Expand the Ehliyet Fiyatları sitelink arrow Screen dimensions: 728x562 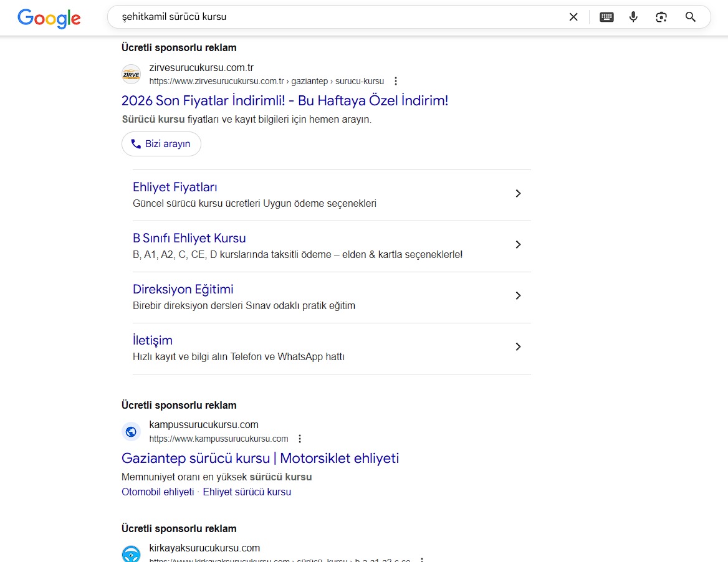pyautogui.click(x=517, y=194)
